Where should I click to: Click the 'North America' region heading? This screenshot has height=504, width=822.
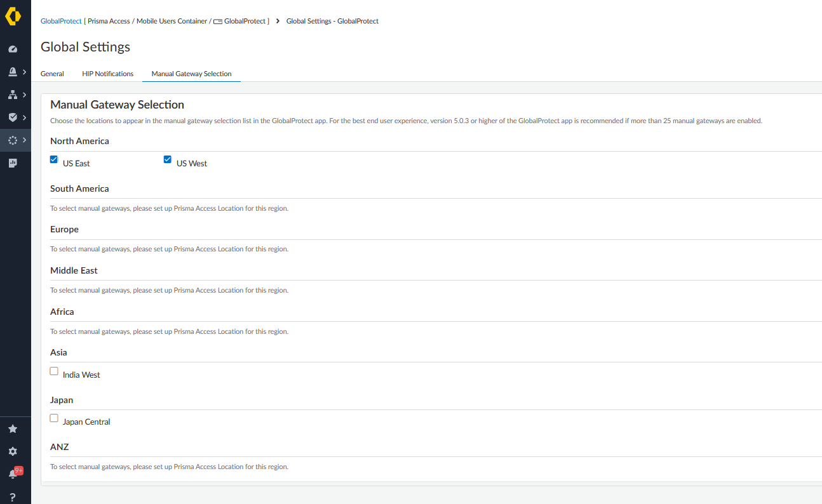(x=79, y=141)
